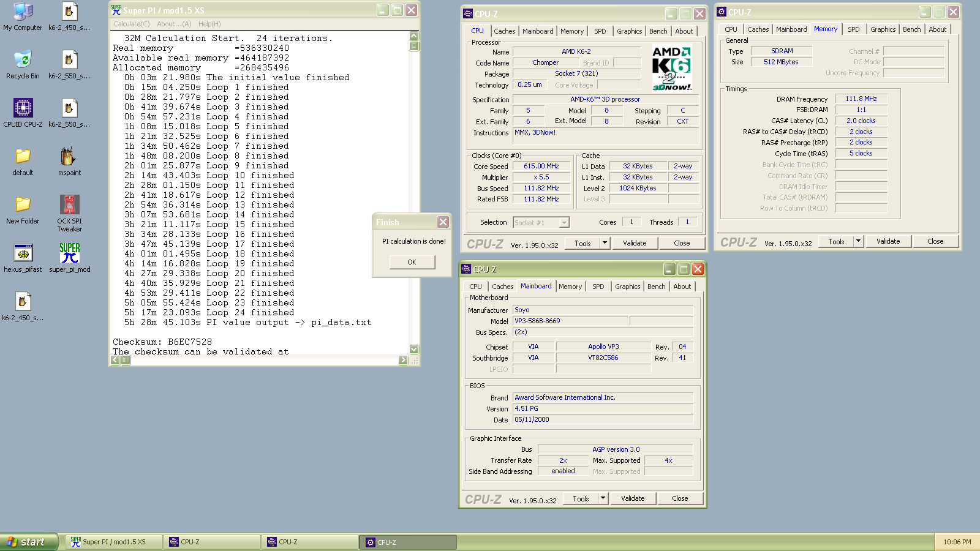Viewport: 980px width, 551px height.
Task: Click Super PI title bar icon
Action: 116,10
